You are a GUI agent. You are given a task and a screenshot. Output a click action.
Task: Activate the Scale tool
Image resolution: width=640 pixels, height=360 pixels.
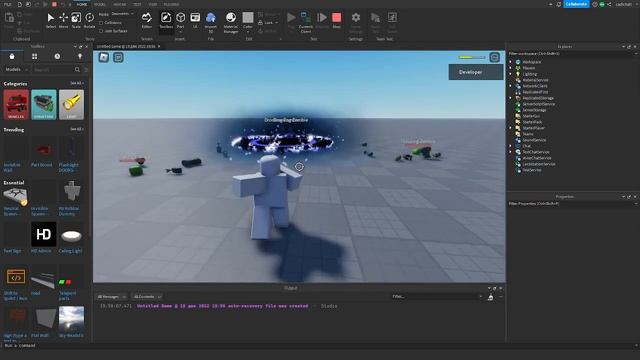pos(76,20)
